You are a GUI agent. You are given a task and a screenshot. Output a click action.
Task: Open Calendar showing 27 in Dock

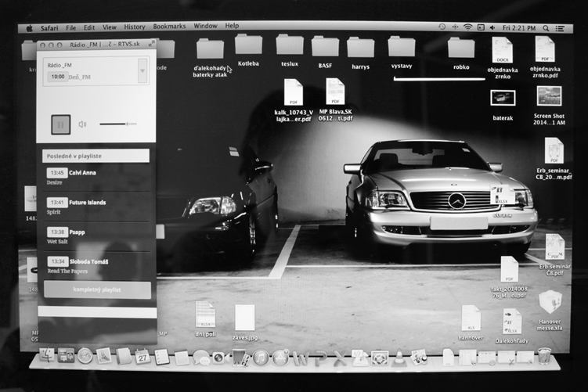coord(142,357)
